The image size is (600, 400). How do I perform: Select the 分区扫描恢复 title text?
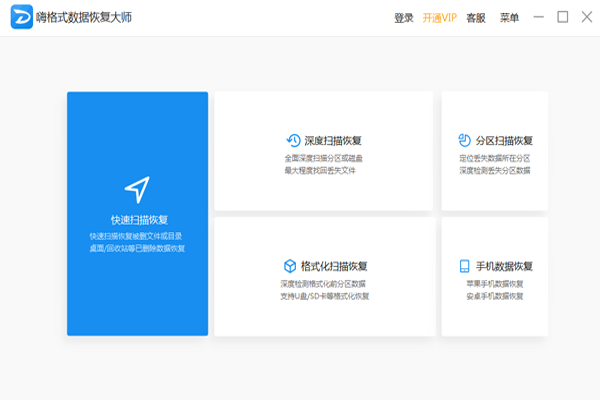point(503,141)
